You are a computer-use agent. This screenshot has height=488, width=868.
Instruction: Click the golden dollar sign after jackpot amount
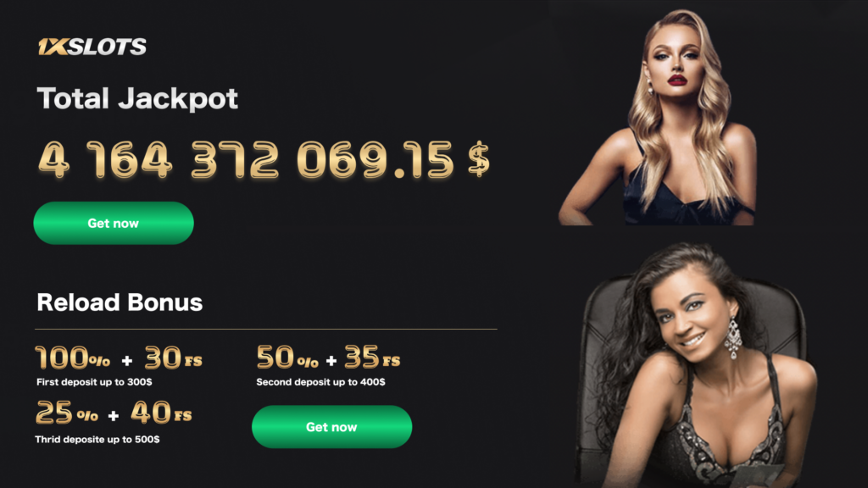click(479, 159)
